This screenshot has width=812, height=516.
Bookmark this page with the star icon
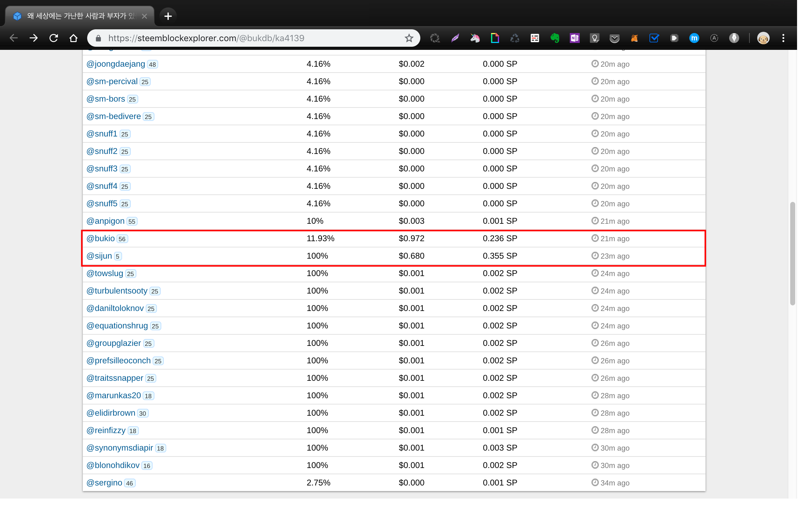pos(409,38)
